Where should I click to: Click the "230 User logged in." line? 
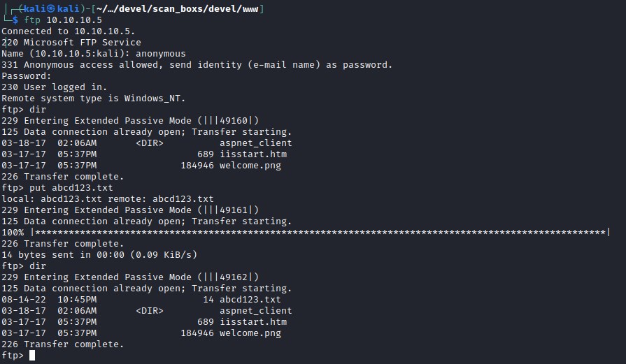click(x=55, y=87)
